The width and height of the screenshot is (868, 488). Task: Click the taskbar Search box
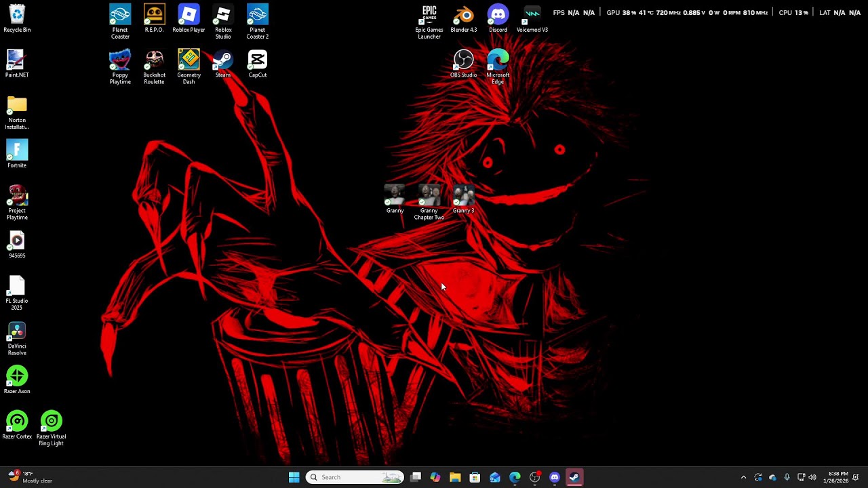355,477
